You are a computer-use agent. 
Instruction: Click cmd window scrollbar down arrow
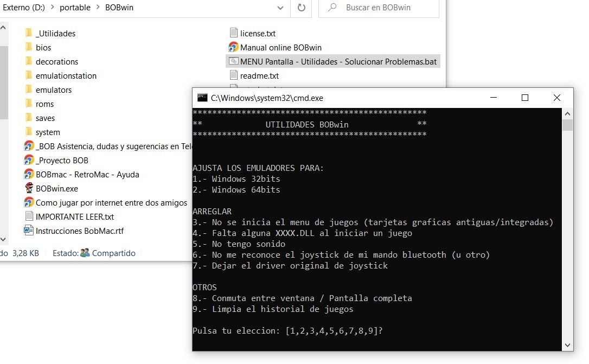coord(567,345)
